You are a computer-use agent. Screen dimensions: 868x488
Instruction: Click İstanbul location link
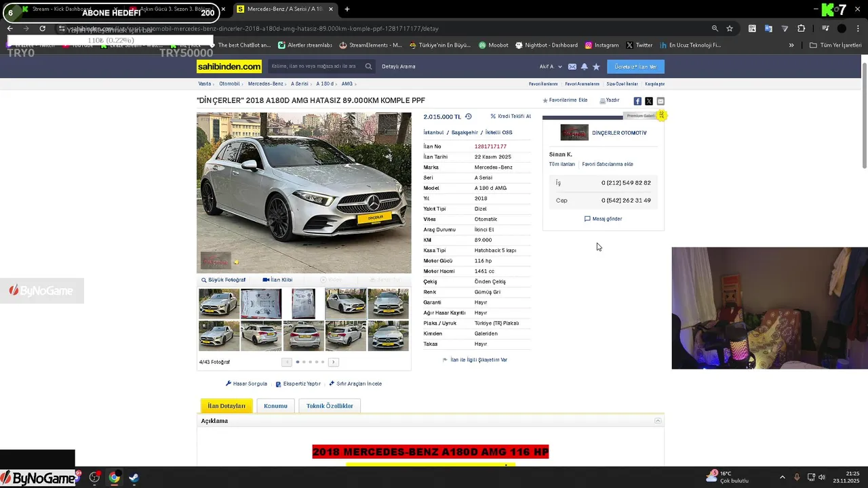pos(433,133)
